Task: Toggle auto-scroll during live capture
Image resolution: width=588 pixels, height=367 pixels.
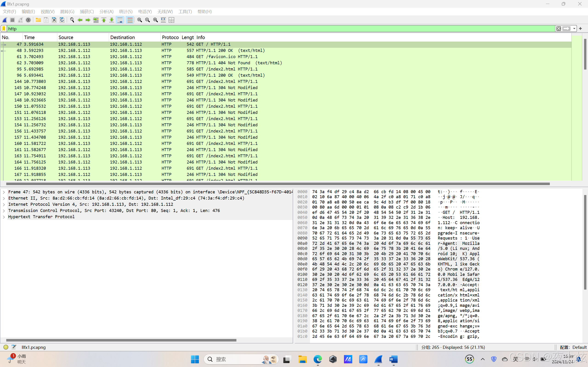Action: pos(120,20)
